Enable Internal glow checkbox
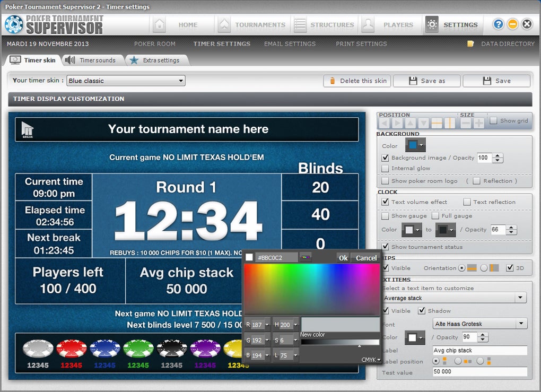This screenshot has height=392, width=541. point(386,168)
